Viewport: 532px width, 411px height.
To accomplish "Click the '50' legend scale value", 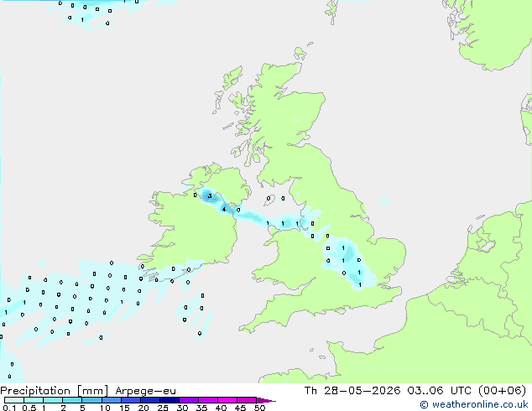I will tap(259, 408).
